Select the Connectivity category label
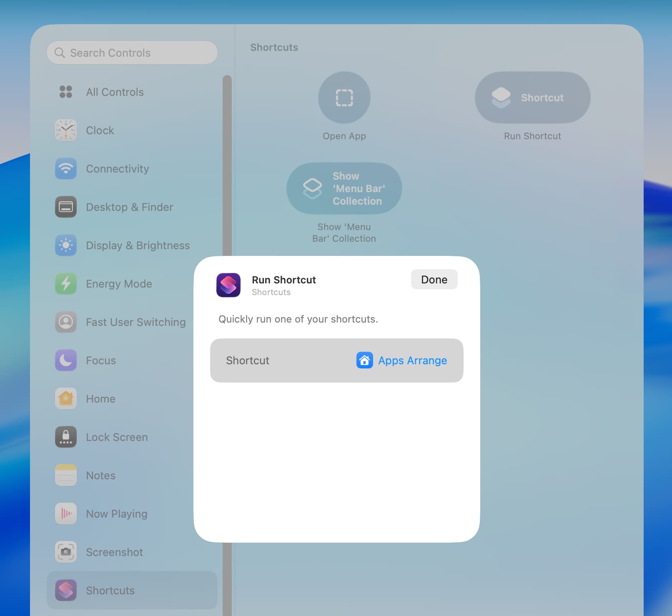The height and width of the screenshot is (616, 672). [x=117, y=169]
